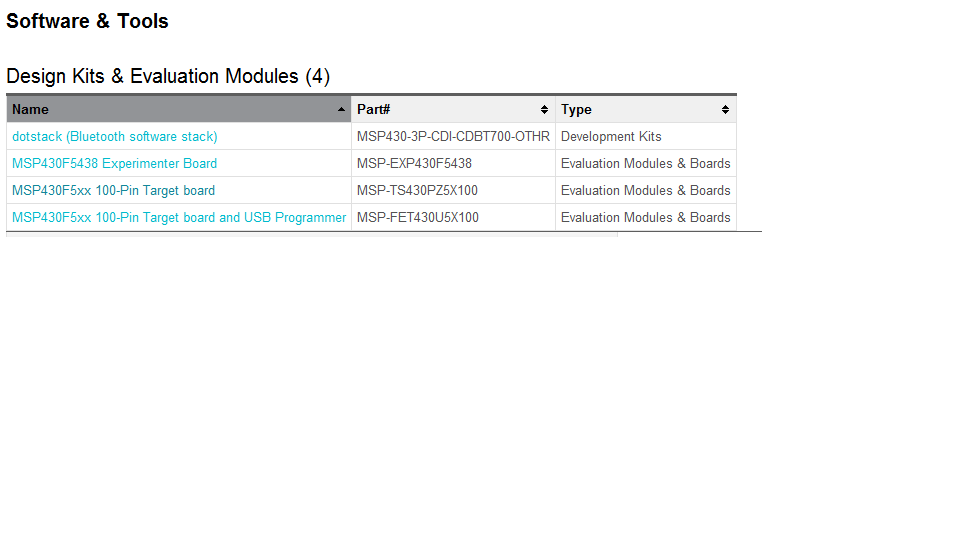Image resolution: width=960 pixels, height=540 pixels.
Task: Click Evaluation Modules & Boards in MSP-TS430PZ5X100 row
Action: (x=646, y=190)
